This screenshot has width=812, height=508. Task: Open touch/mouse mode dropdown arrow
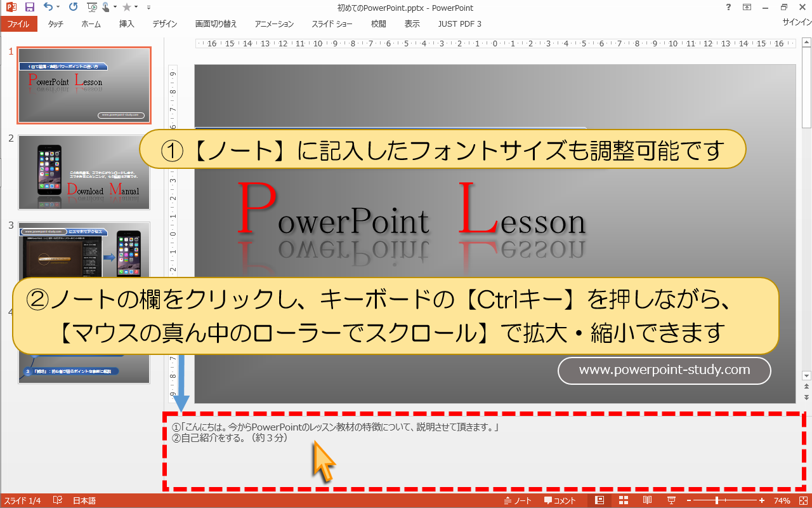coord(115,8)
